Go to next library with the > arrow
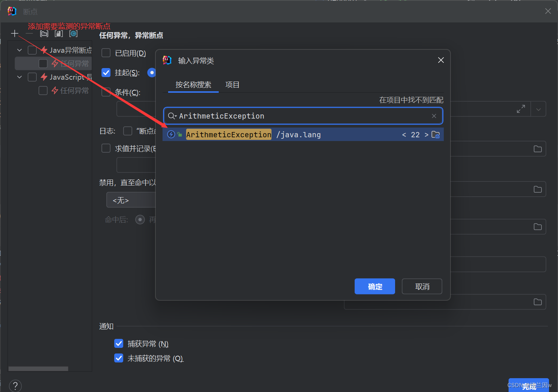This screenshot has width=558, height=392. point(426,135)
